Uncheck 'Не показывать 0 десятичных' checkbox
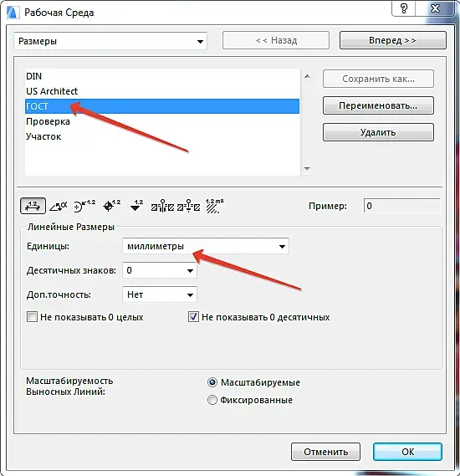Image resolution: width=460 pixels, height=476 pixels. point(193,317)
